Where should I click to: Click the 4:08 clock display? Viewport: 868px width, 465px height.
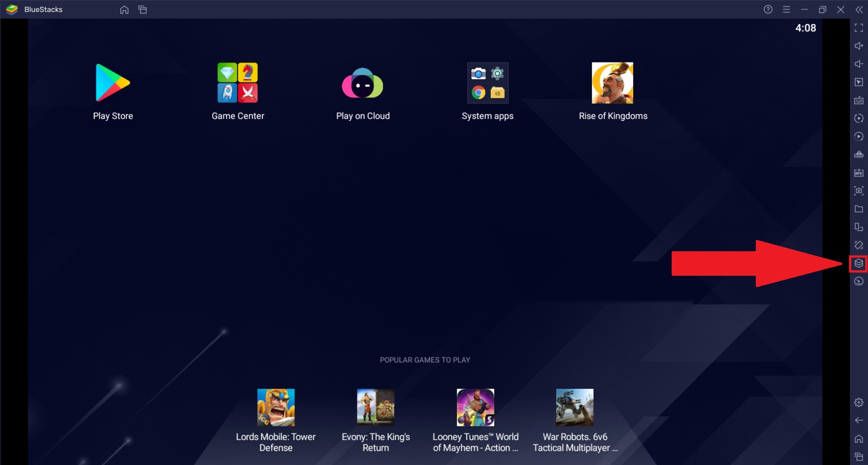[x=806, y=28]
